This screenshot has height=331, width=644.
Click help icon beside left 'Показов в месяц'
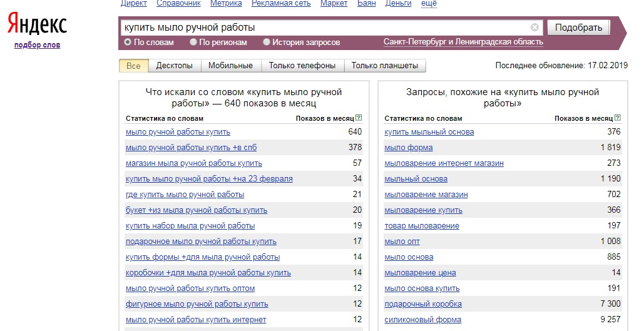[359, 118]
